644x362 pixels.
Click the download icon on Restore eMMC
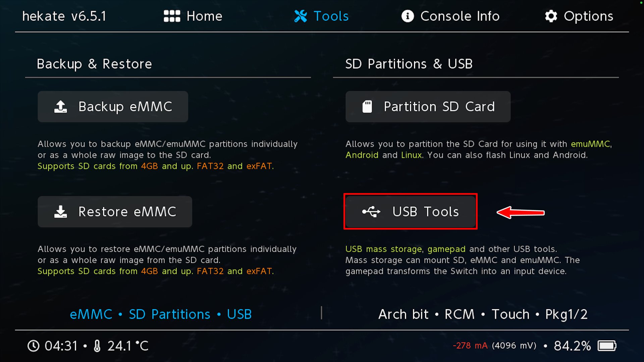[x=61, y=212]
